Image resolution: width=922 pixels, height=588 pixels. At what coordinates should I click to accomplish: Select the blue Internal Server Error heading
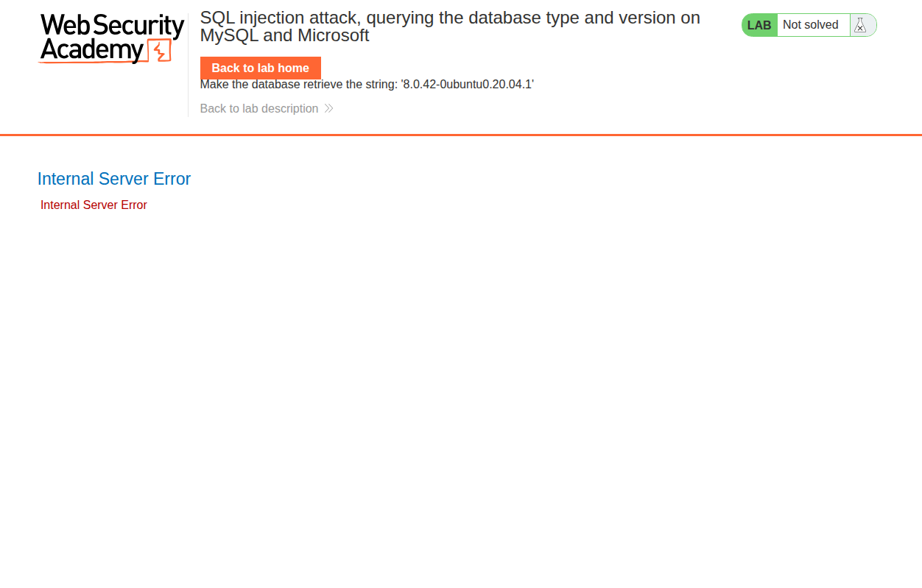pyautogui.click(x=114, y=179)
